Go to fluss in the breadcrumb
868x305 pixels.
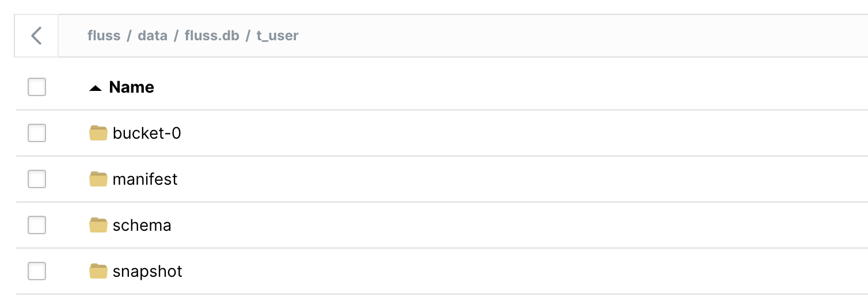coord(104,36)
